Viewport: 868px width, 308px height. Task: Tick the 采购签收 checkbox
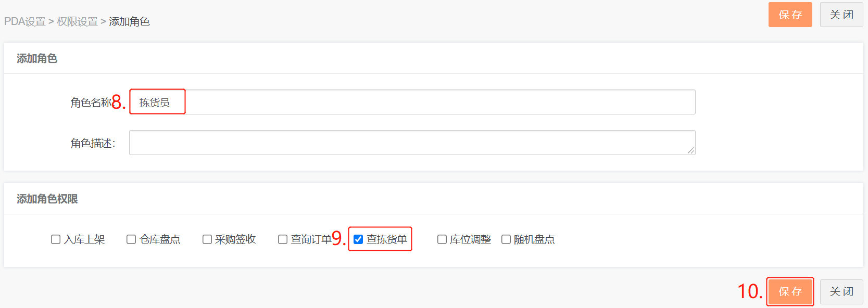point(207,239)
